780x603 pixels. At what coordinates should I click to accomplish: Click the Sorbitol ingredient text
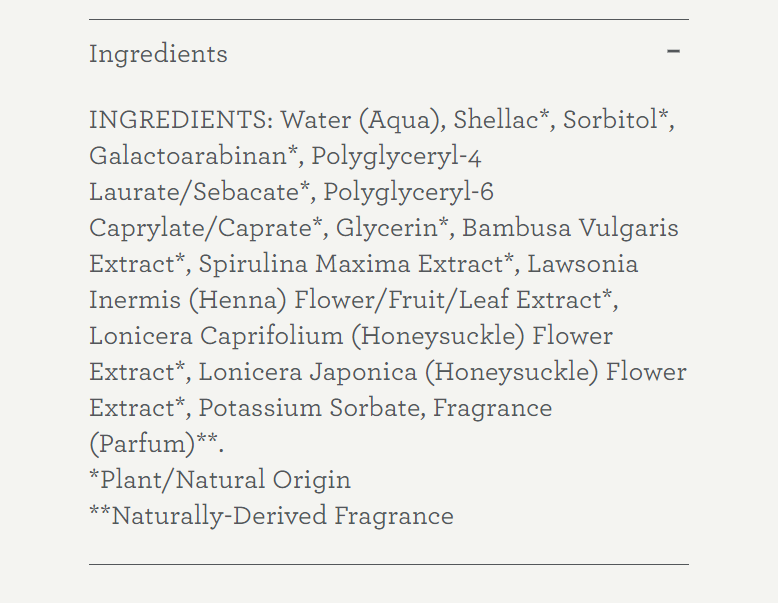(x=610, y=120)
